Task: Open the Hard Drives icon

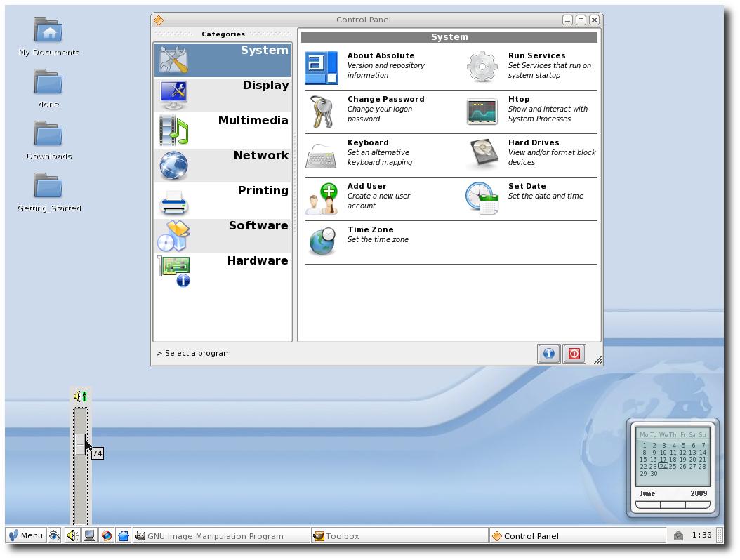Action: coord(483,153)
